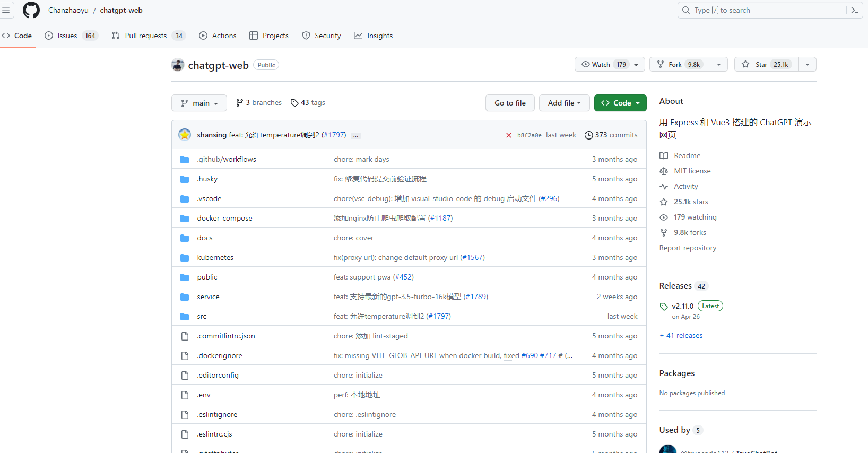868x453 pixels.
Task: Open the MIT license link
Action: click(692, 171)
